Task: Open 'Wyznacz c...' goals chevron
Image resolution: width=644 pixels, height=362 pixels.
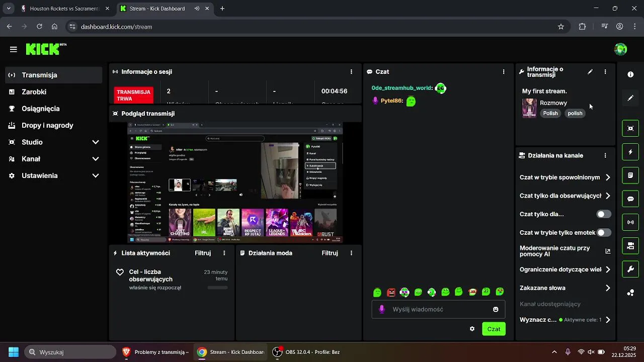Action: [608, 320]
